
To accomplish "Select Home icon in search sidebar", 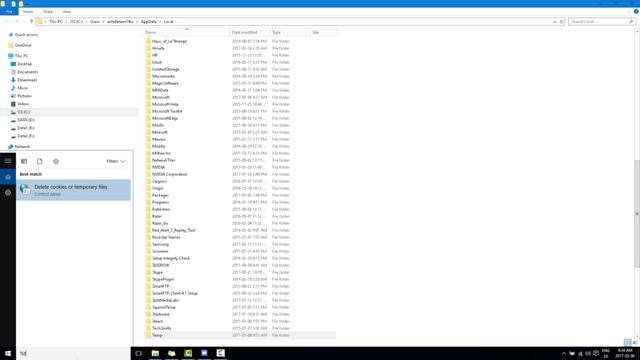I will (x=8, y=177).
